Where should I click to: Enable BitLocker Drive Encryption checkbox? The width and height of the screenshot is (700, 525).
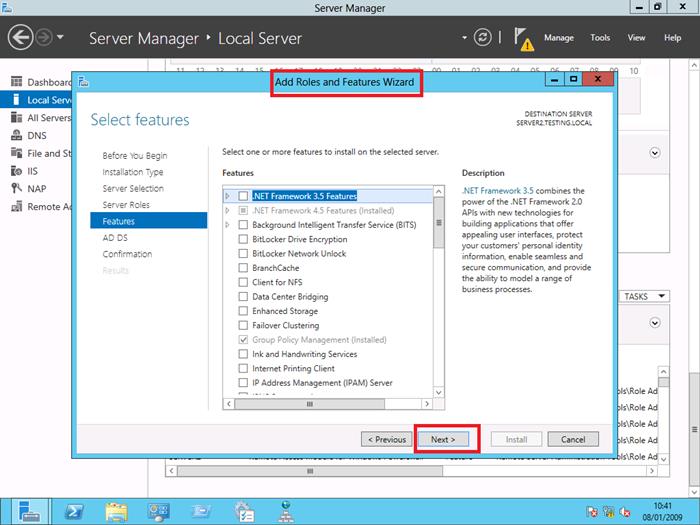click(x=243, y=239)
